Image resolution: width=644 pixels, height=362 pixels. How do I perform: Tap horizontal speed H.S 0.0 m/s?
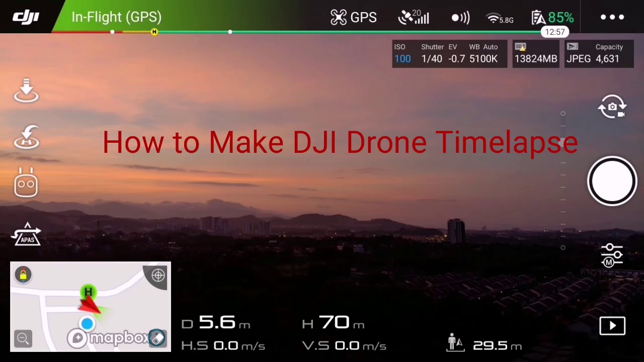pos(223,346)
